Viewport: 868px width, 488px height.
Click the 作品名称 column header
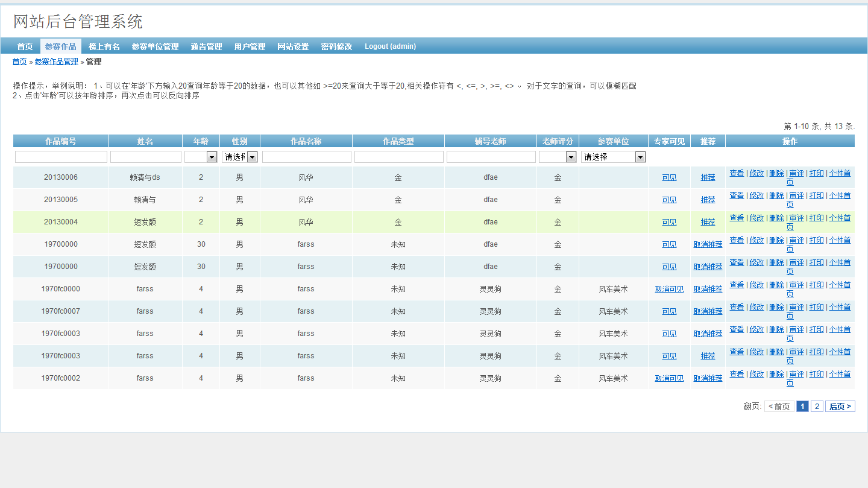coord(306,141)
